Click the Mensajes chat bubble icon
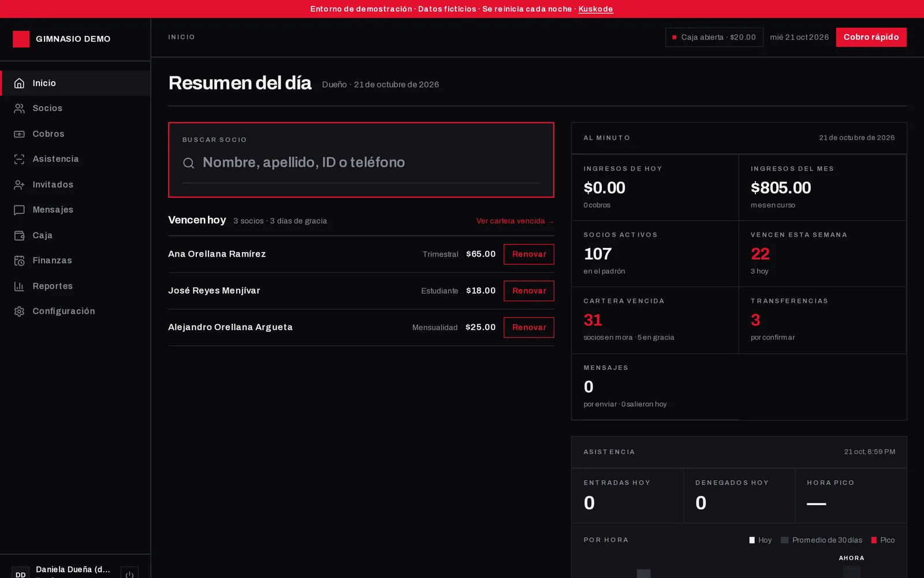 (19, 210)
